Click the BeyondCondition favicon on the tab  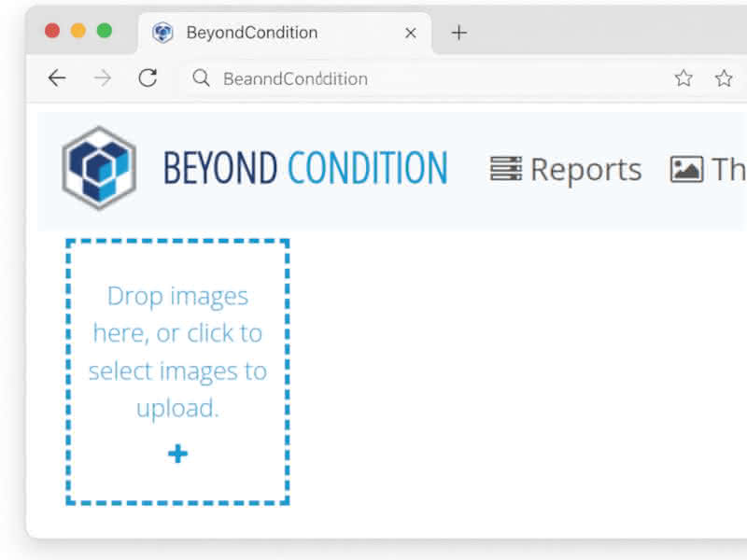(162, 32)
